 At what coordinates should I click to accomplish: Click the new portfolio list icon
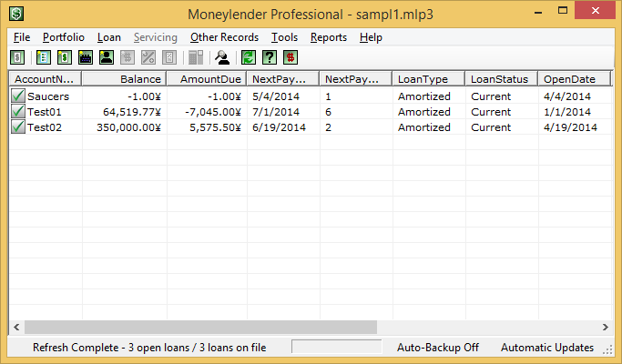coord(44,57)
